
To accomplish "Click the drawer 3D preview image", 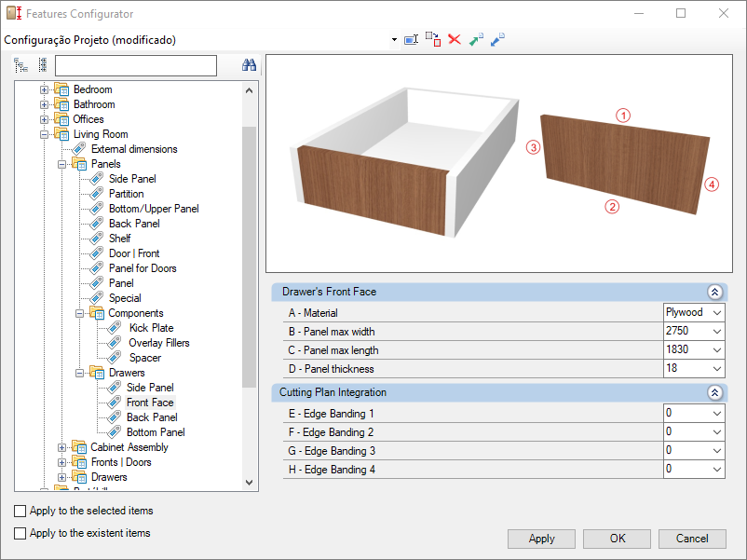I will 499,163.
